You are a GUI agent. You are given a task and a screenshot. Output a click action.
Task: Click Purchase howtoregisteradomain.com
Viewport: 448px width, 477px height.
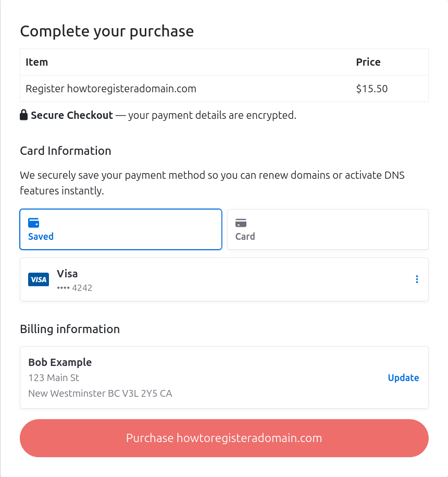(x=224, y=438)
